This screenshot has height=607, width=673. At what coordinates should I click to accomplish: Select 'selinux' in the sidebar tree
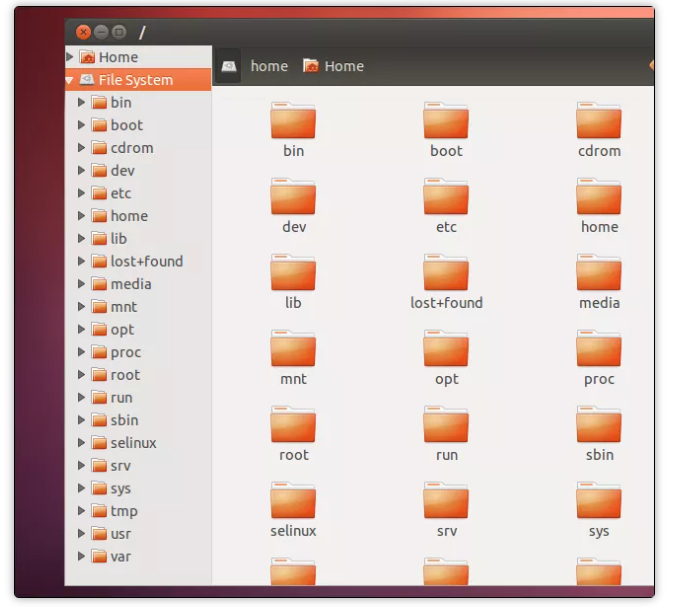[133, 443]
